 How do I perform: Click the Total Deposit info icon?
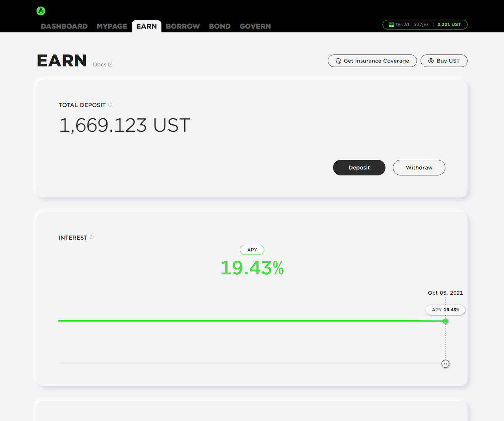click(110, 105)
